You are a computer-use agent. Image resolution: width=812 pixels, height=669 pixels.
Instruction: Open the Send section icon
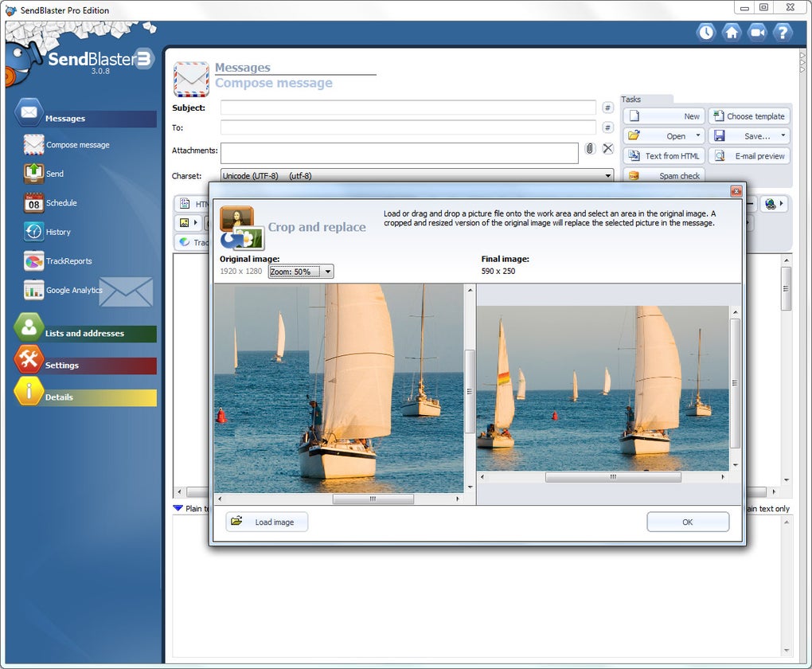(33, 174)
